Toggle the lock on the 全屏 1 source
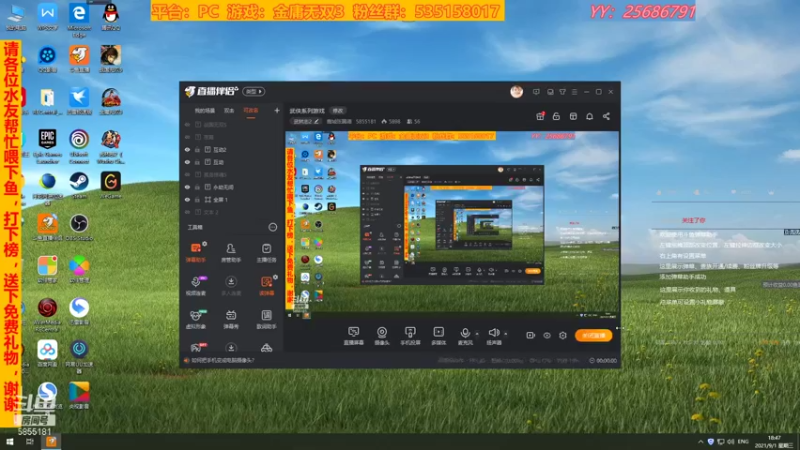800x450 pixels. [197, 199]
